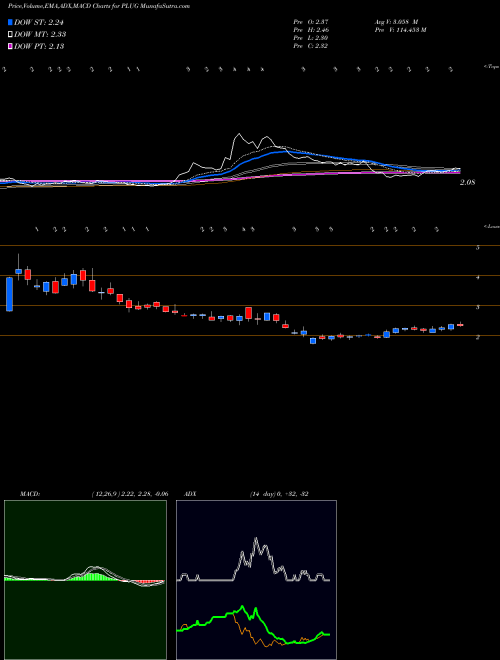Click the price axis label 2
This screenshot has width=500, height=660.
pos(478,337)
